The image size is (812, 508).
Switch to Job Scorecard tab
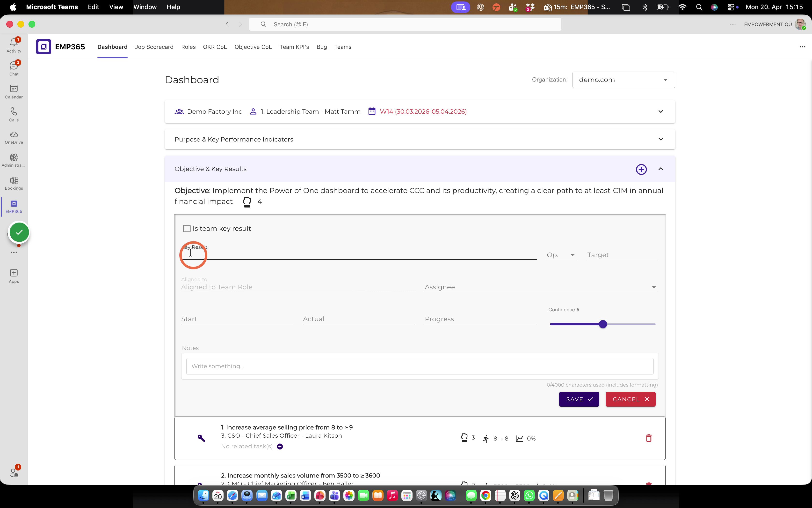tap(154, 47)
